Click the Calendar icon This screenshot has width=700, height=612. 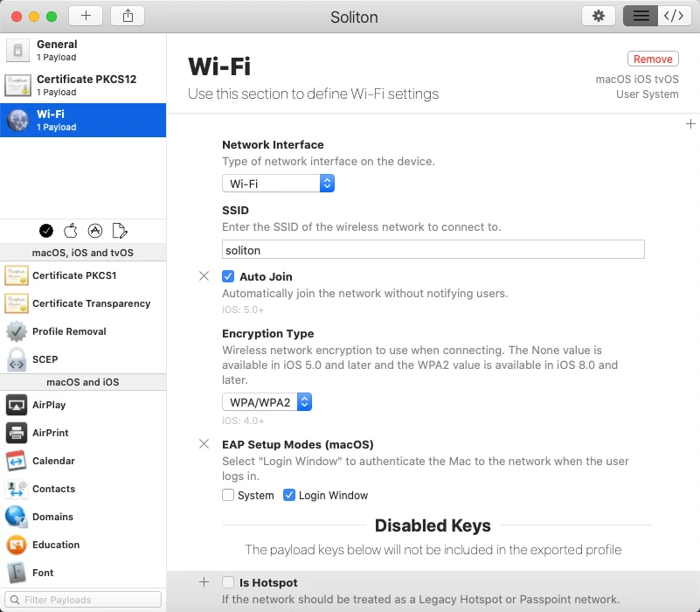(17, 461)
